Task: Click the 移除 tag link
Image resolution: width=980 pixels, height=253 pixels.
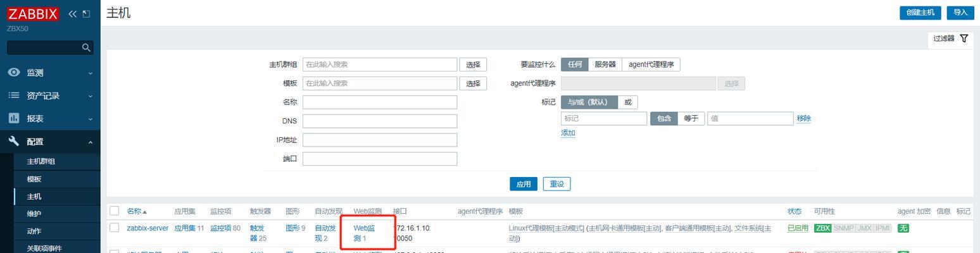Action: pyautogui.click(x=804, y=118)
